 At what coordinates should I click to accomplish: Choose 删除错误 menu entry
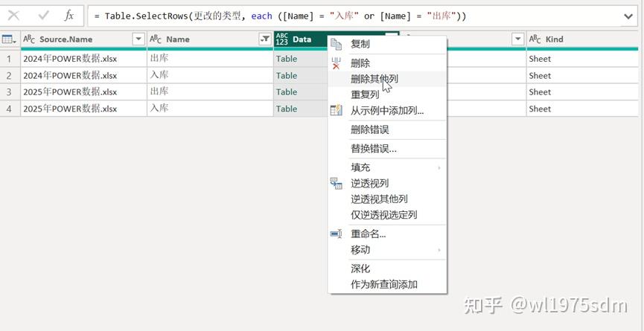[x=387, y=129]
